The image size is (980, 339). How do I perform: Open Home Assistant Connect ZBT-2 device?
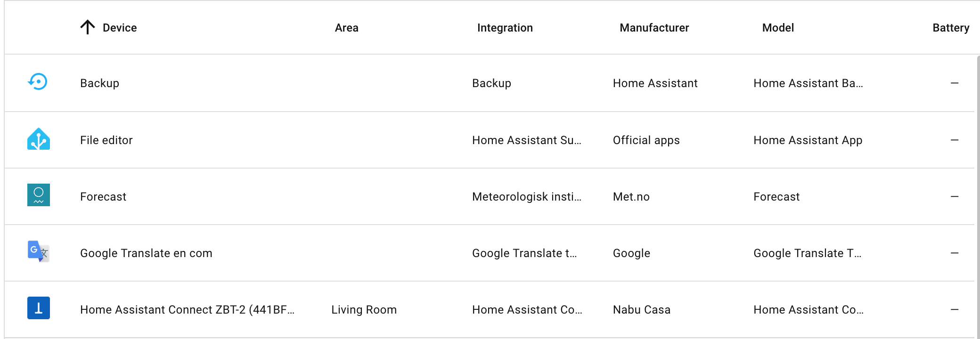(489, 309)
